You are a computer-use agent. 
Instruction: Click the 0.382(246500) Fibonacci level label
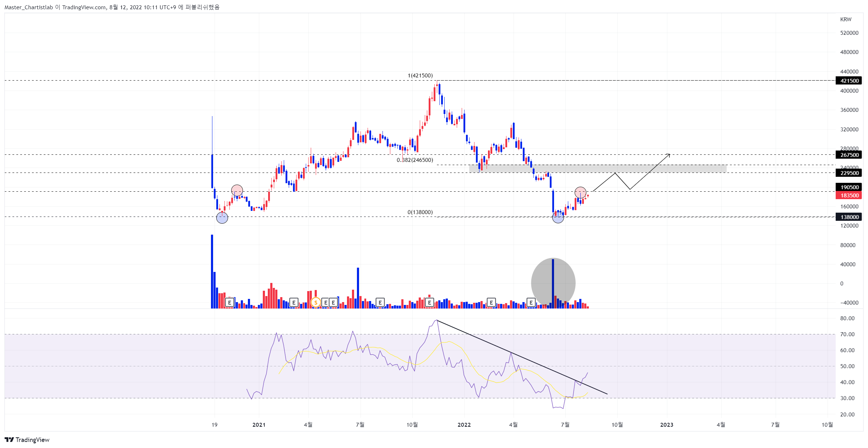415,160
